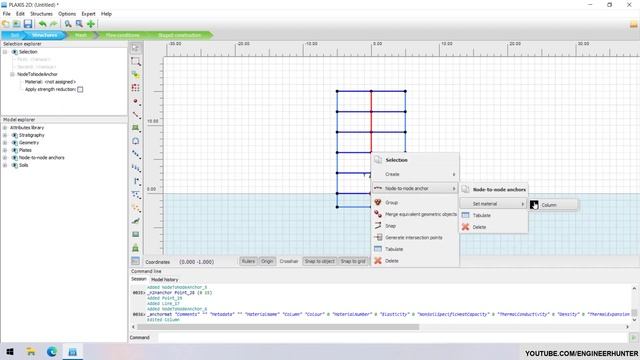Expand the Soils node
This screenshot has width=640, height=360.
(x=5, y=165)
